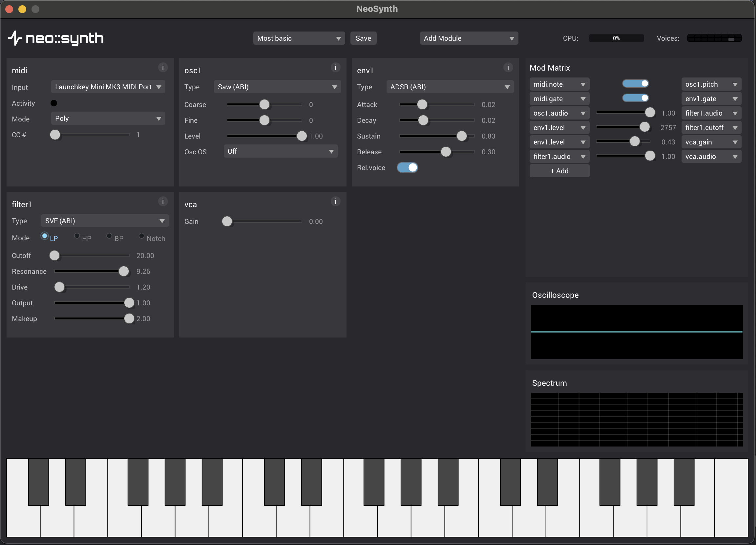The image size is (756, 545).
Task: Open the osc1 module info icon
Action: click(x=335, y=68)
